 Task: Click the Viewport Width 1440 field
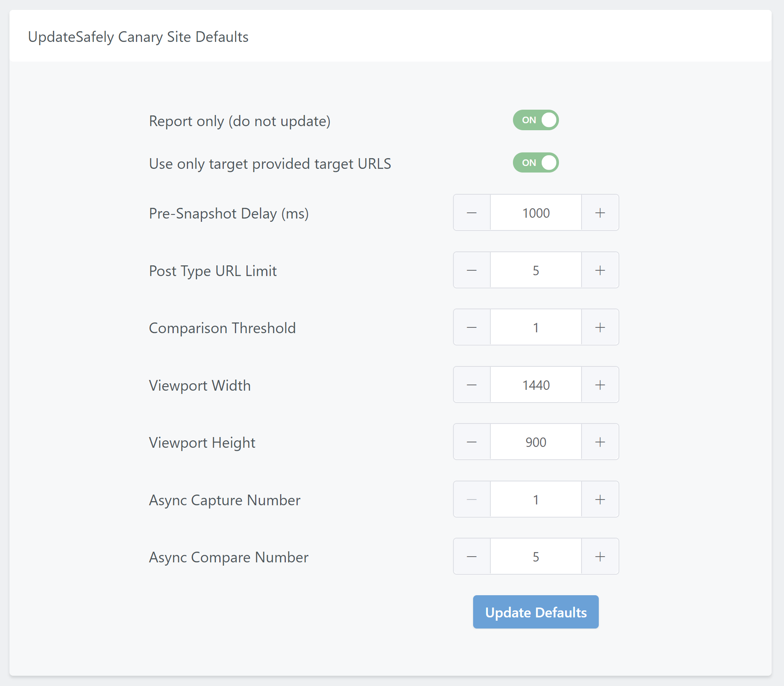(x=536, y=385)
